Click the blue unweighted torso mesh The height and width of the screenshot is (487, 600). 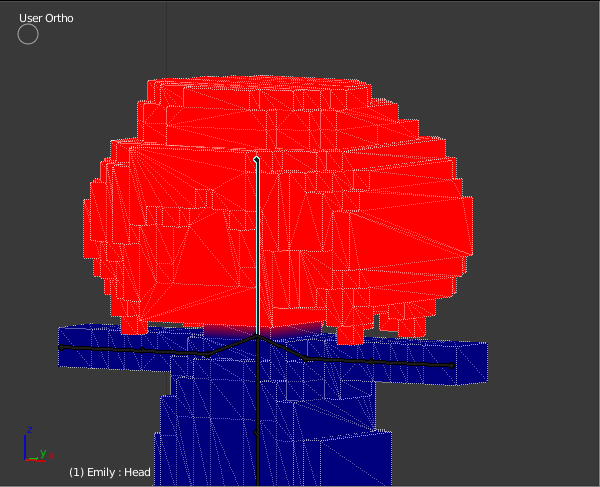point(272,406)
